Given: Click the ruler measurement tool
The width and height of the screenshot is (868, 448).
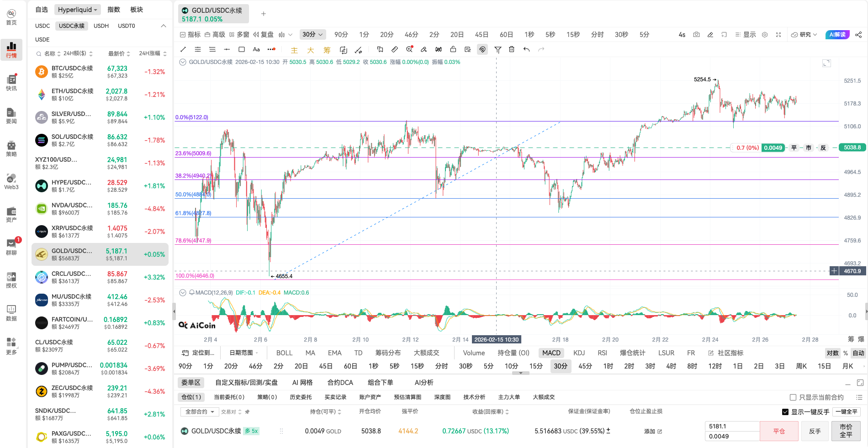Looking at the screenshot, I should (x=395, y=49).
